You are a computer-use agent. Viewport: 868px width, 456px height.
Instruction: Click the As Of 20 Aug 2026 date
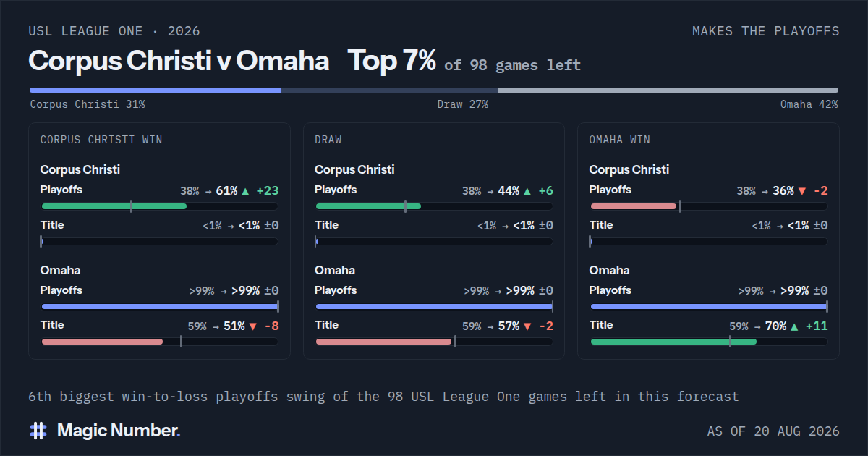(x=773, y=431)
